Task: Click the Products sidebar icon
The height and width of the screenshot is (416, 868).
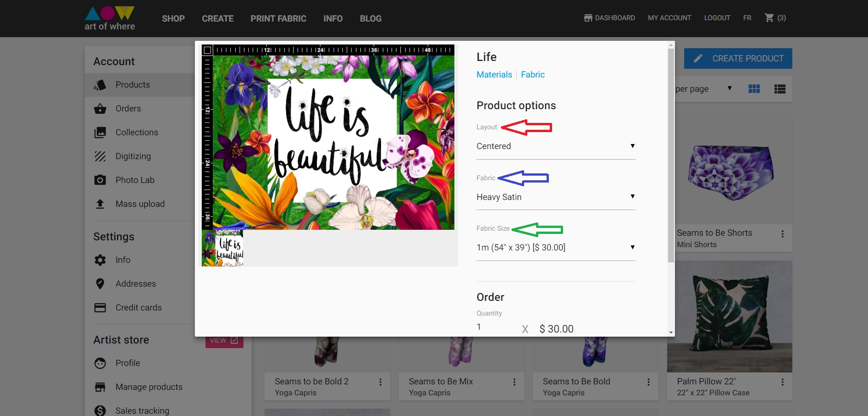Action: 100,85
